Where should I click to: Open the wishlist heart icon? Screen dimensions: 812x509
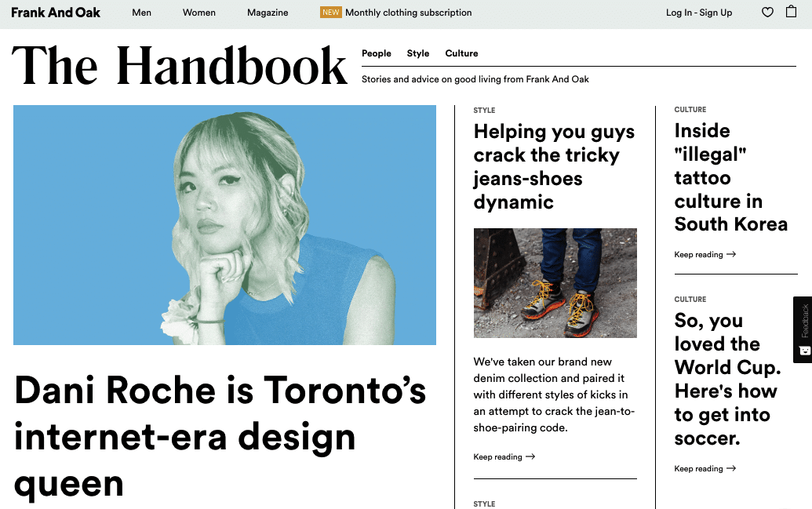767,12
